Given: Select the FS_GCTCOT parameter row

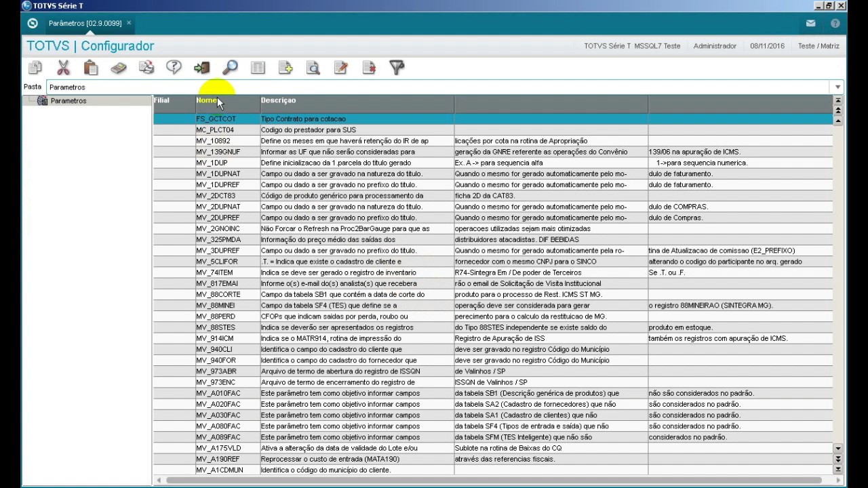Looking at the screenshot, I should point(493,119).
